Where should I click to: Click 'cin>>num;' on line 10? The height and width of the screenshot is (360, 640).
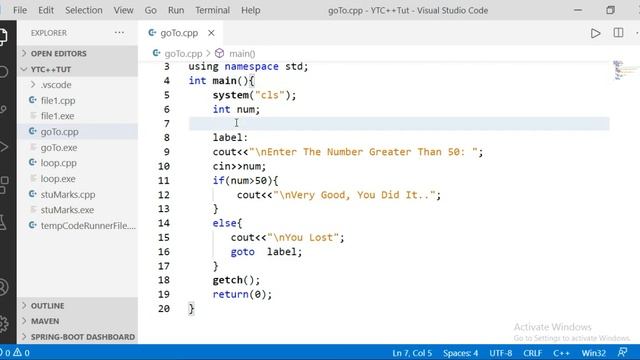click(x=239, y=167)
